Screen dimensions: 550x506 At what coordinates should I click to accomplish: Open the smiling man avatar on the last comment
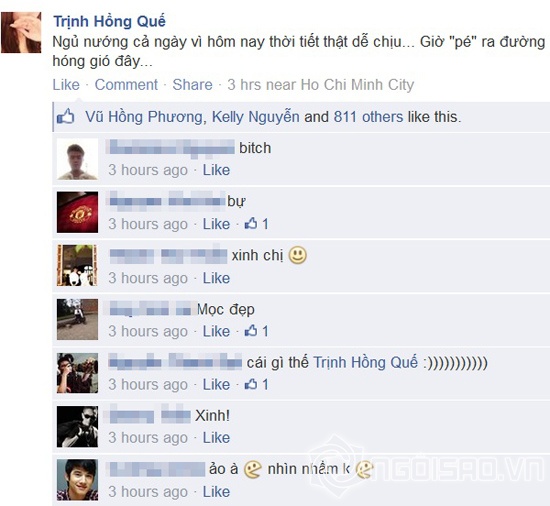click(x=78, y=479)
